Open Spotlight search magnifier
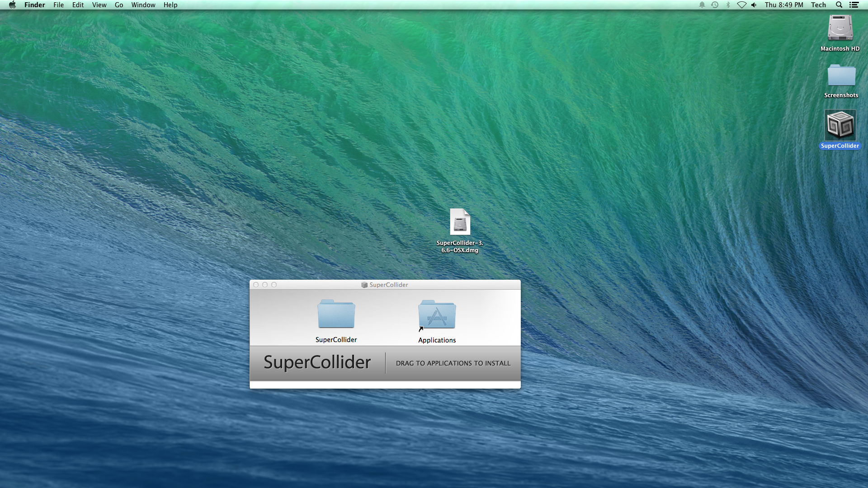 click(839, 5)
